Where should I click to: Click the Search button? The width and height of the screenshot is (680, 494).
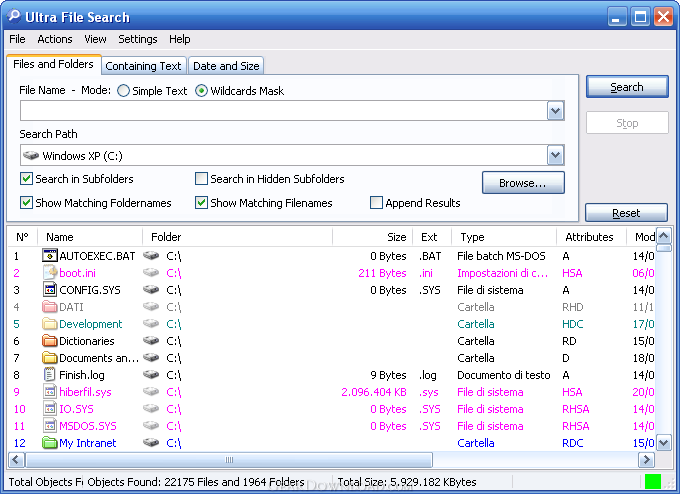[627, 87]
